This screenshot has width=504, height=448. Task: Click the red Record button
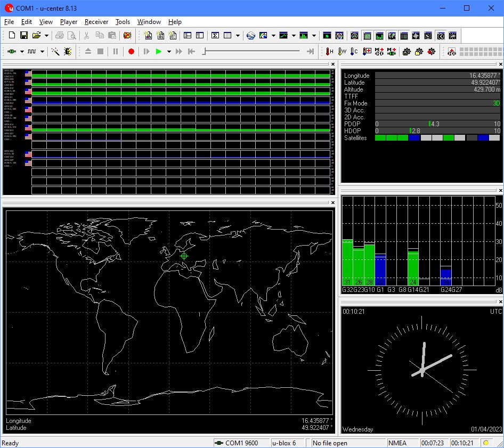tap(131, 52)
